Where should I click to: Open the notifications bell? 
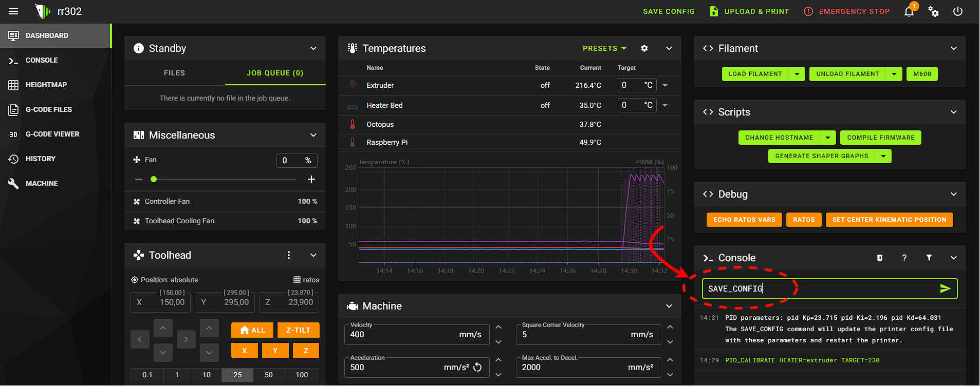click(909, 12)
